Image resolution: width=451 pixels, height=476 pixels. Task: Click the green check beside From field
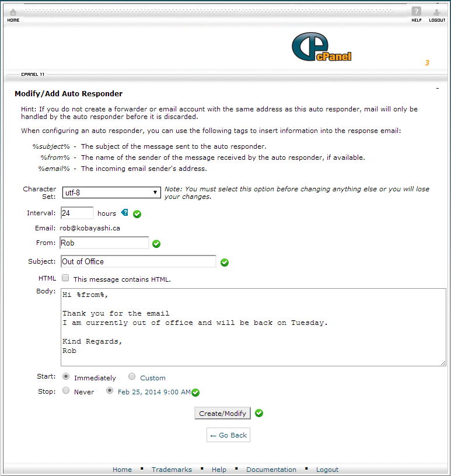[156, 244]
